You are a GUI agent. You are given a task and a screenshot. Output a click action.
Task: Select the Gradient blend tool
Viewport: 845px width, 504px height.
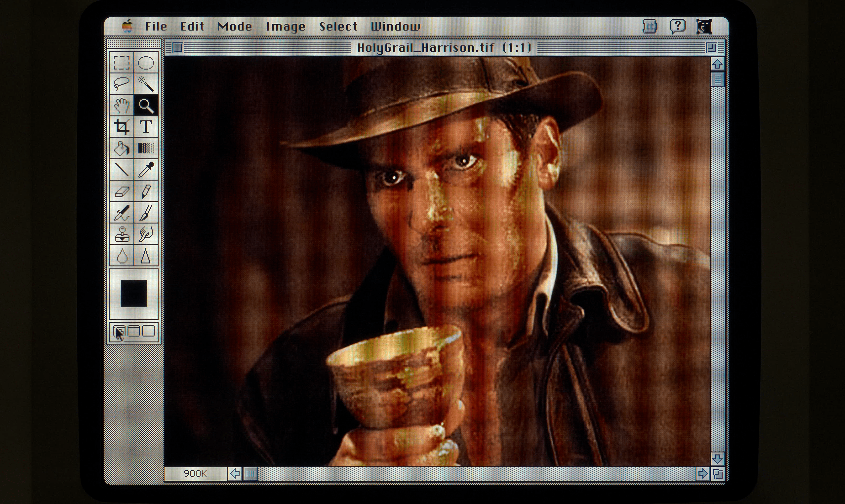pyautogui.click(x=146, y=148)
